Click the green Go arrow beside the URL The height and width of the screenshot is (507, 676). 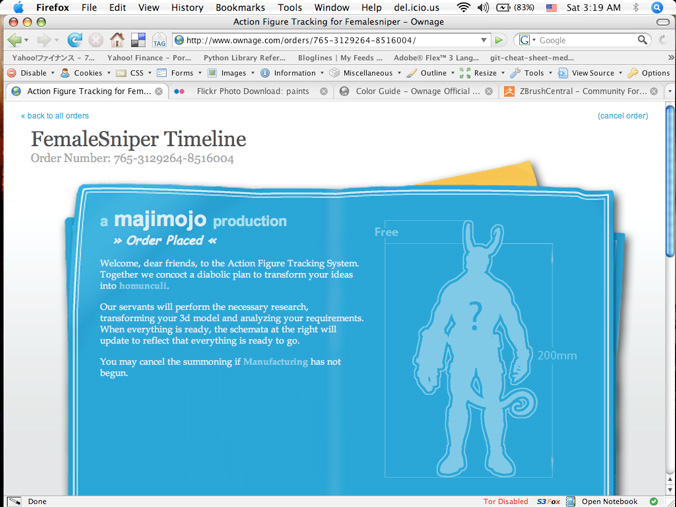[499, 40]
